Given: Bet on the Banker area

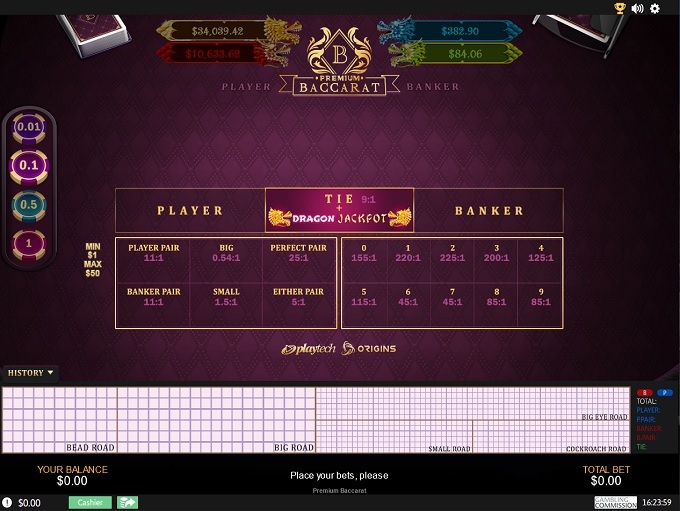Looking at the screenshot, I should (x=489, y=211).
